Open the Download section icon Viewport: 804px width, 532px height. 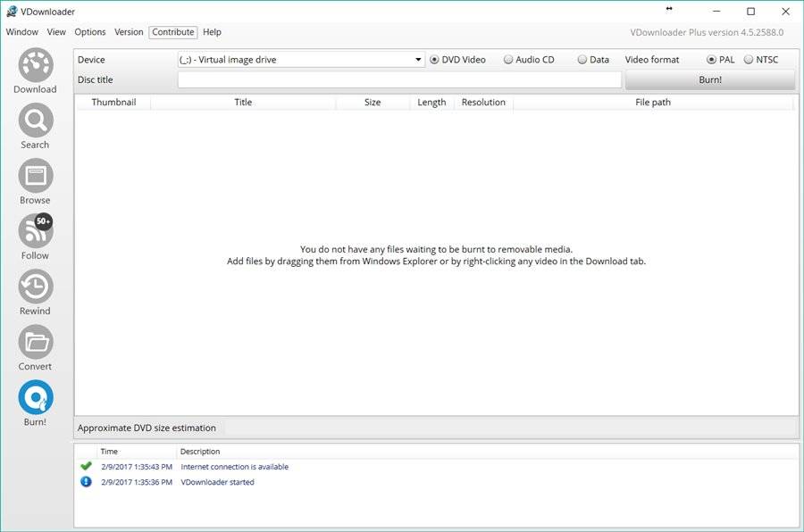coord(35,66)
